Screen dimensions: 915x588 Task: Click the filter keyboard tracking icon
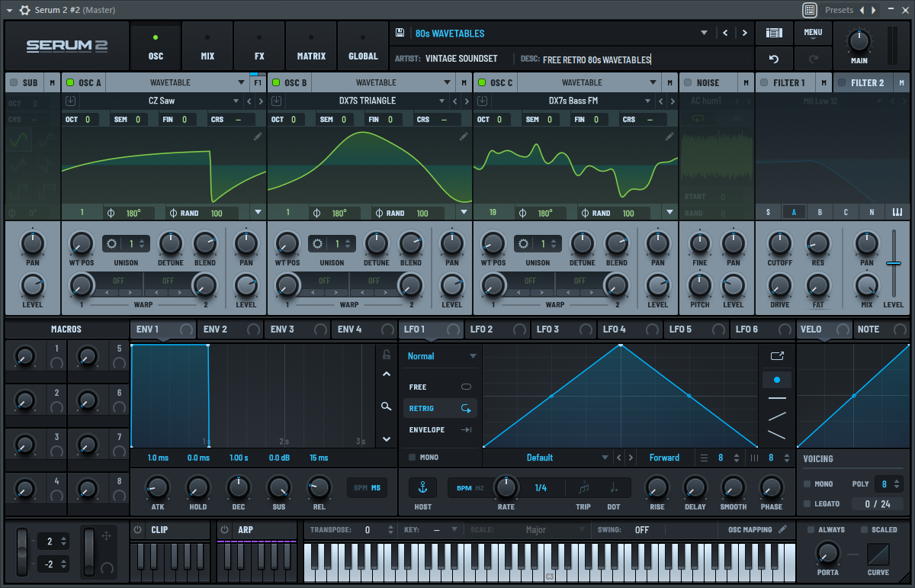click(897, 212)
